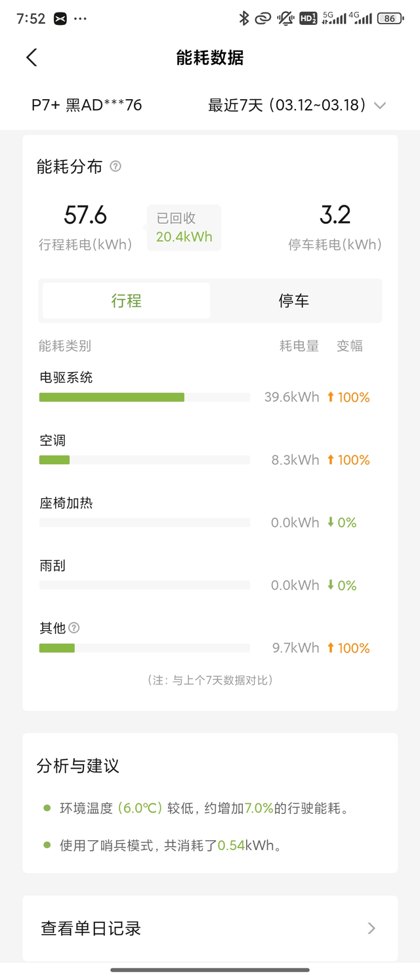
Task: Switch to the 行程 tab
Action: point(127,301)
